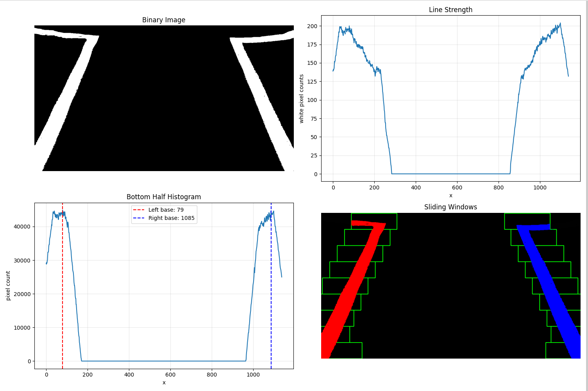Click the "1000" x tick in Line Strength
588x391 pixels.
click(x=540, y=187)
